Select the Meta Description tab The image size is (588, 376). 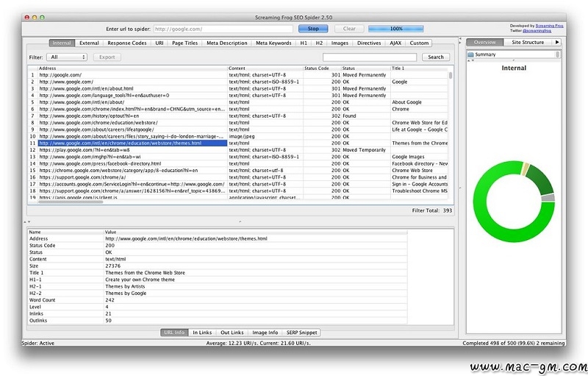click(227, 43)
